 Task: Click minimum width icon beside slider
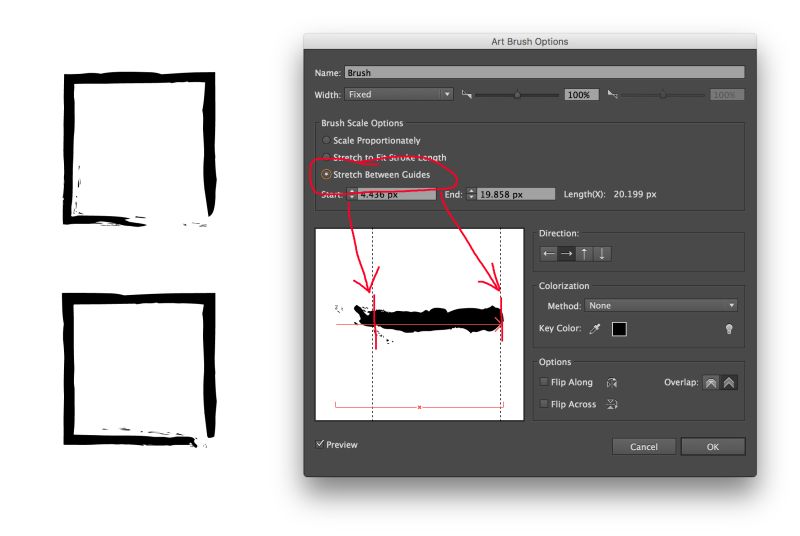click(x=466, y=94)
